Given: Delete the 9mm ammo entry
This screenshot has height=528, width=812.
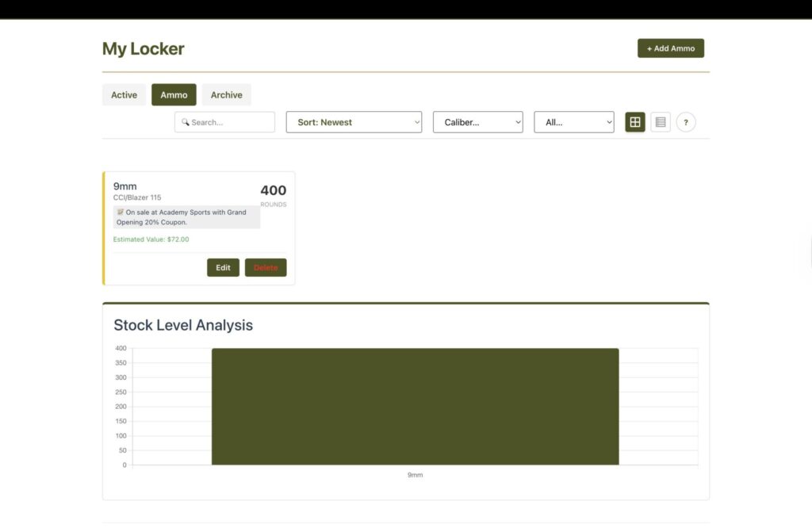Looking at the screenshot, I should tap(266, 268).
